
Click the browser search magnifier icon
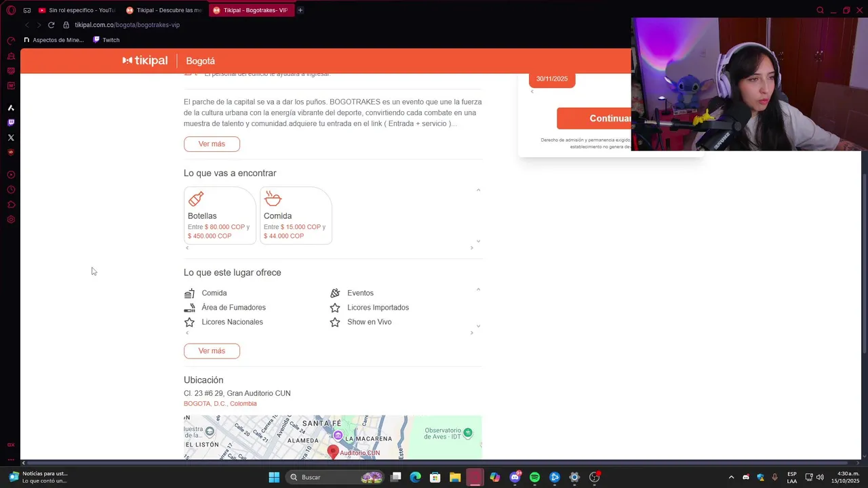click(820, 10)
